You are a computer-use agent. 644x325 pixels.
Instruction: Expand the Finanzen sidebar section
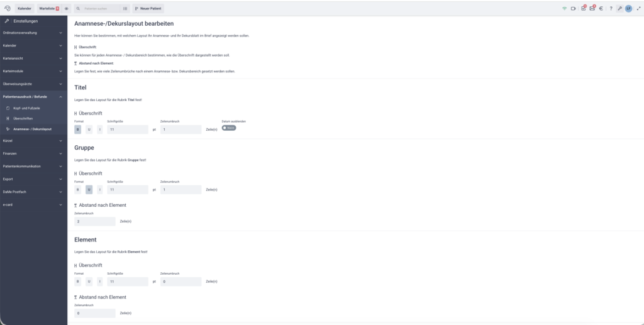[x=33, y=153]
